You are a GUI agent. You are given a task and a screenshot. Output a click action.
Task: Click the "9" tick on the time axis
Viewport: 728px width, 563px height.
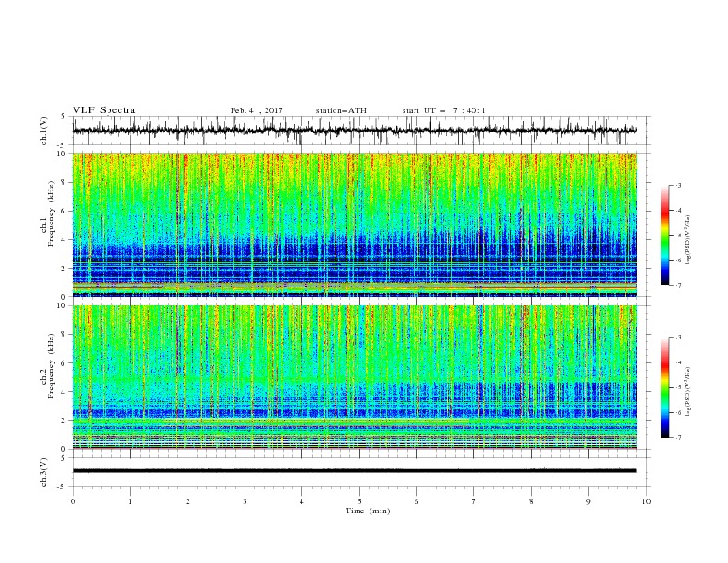588,501
